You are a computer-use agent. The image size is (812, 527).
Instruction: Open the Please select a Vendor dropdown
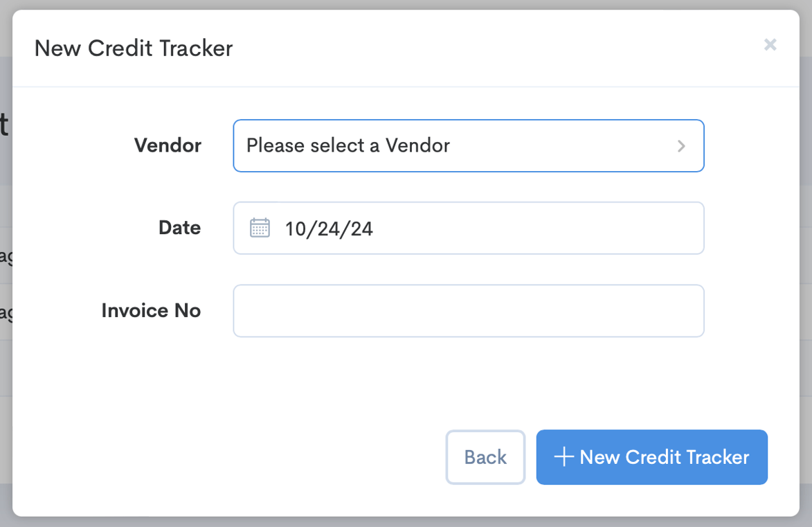pyautogui.click(x=469, y=145)
